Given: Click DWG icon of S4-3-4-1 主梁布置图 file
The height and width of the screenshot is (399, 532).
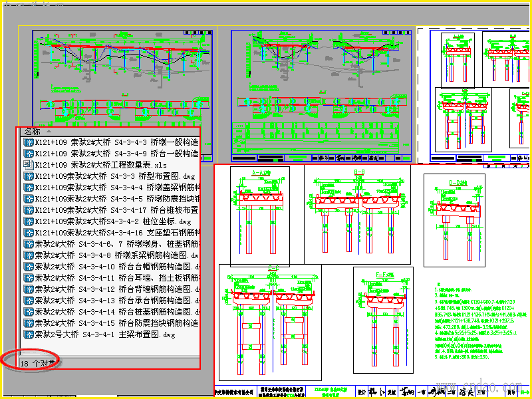Looking at the screenshot, I should (x=29, y=334).
